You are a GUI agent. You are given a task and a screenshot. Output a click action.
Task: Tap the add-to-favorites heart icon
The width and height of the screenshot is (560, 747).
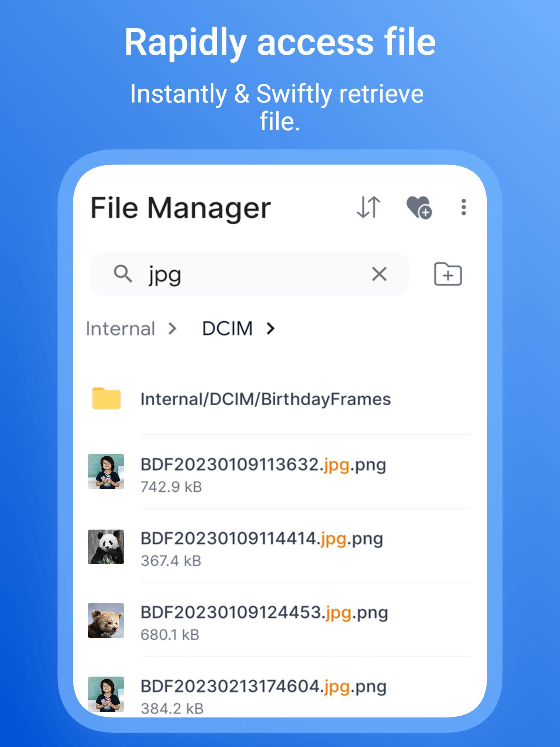(419, 207)
